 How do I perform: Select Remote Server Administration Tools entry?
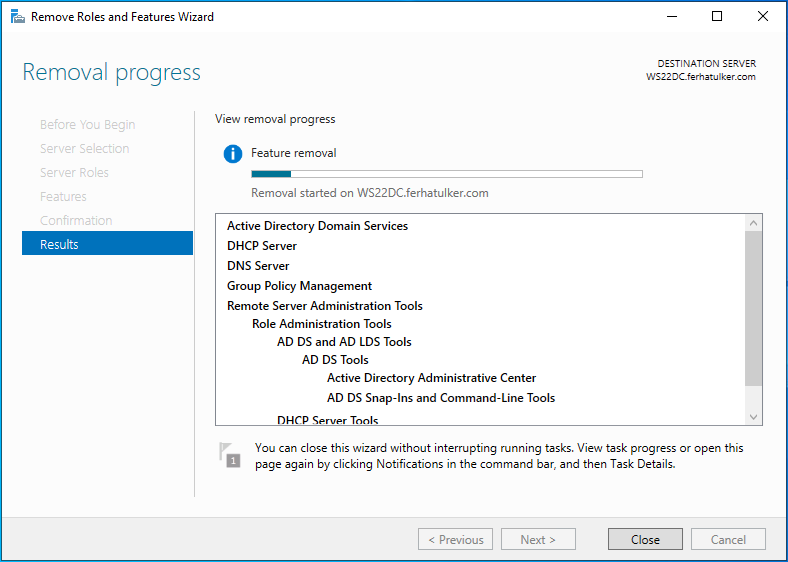tap(325, 306)
